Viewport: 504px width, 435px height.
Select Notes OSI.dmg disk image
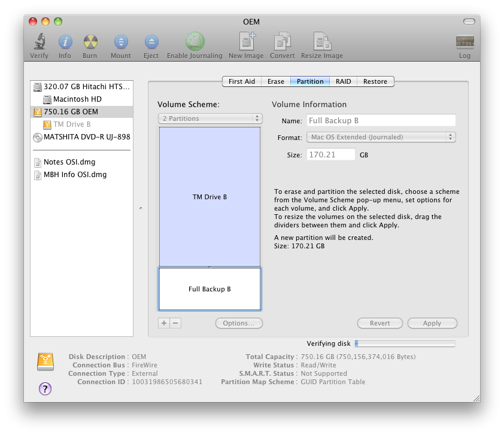tap(81, 162)
